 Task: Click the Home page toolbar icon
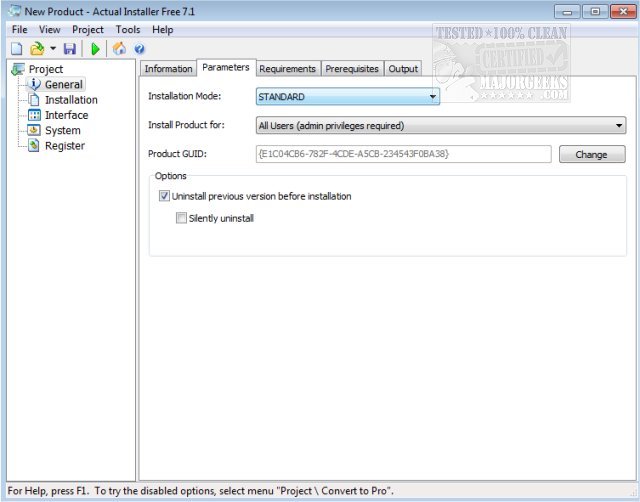point(119,49)
